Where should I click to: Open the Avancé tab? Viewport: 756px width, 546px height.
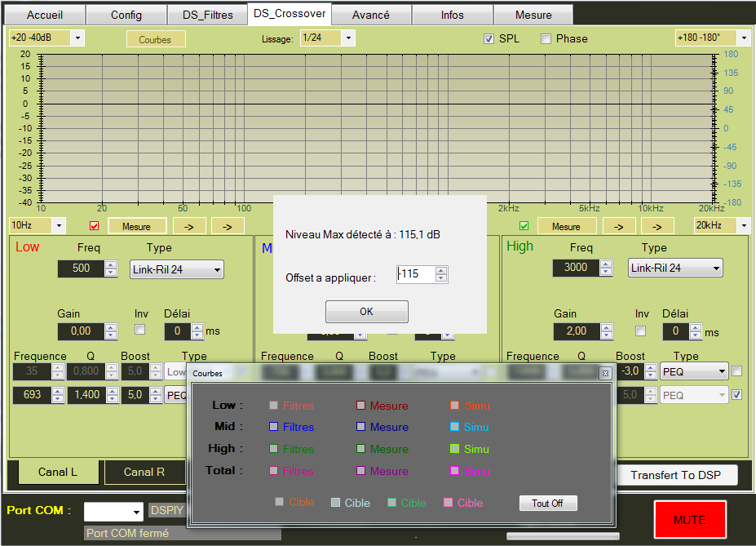pyautogui.click(x=371, y=15)
